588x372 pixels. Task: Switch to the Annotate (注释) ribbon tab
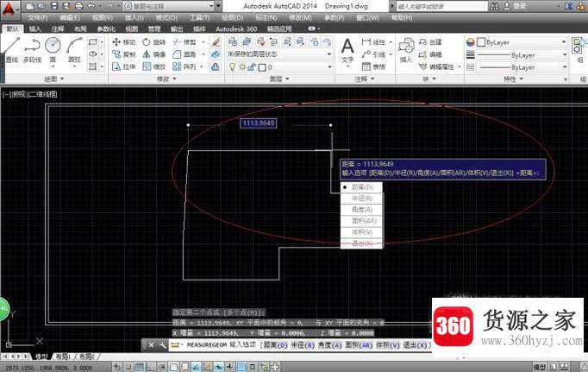58,28
